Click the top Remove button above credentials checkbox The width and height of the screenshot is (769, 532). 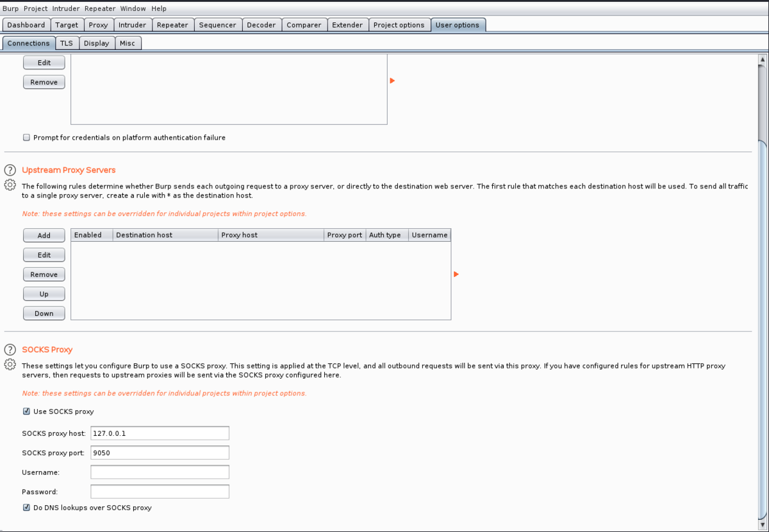[44, 82]
